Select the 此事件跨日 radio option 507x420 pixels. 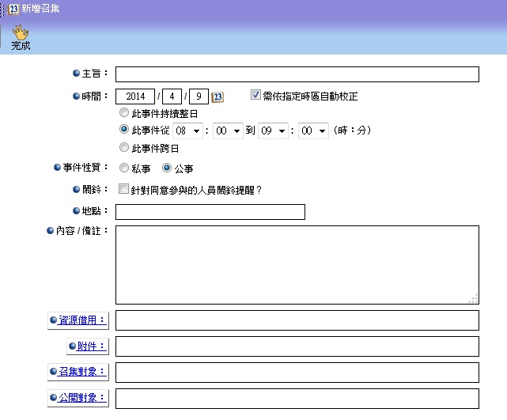tap(123, 148)
